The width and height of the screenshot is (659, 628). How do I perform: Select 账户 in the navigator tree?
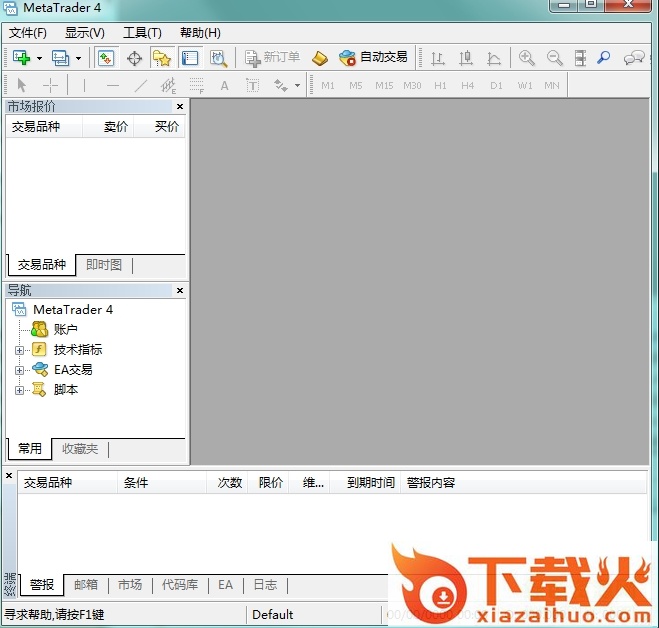click(65, 329)
